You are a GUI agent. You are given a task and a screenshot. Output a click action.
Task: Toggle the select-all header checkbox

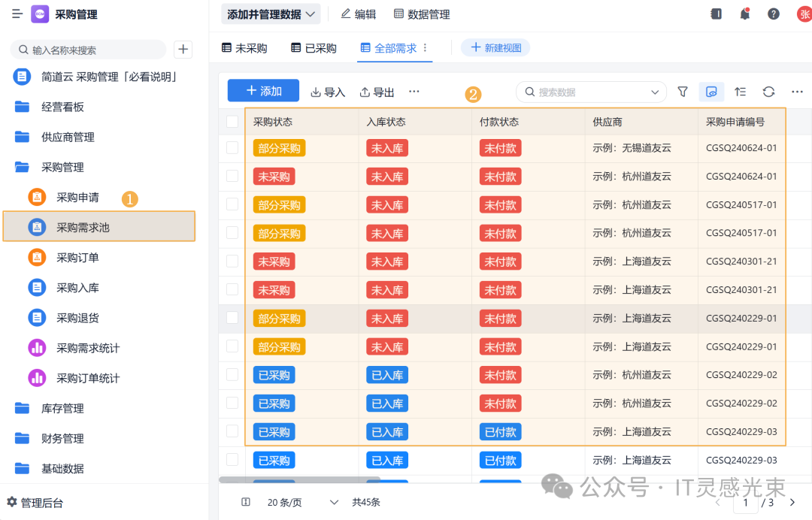click(232, 122)
